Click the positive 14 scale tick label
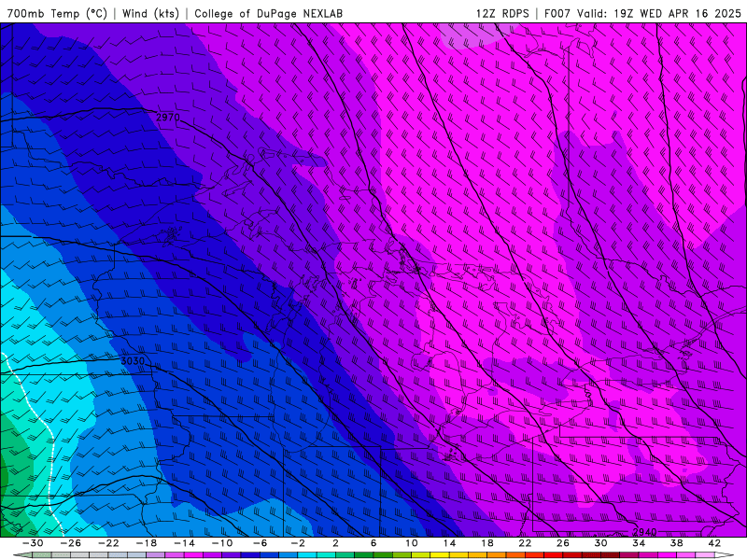747x560 pixels. coord(449,543)
